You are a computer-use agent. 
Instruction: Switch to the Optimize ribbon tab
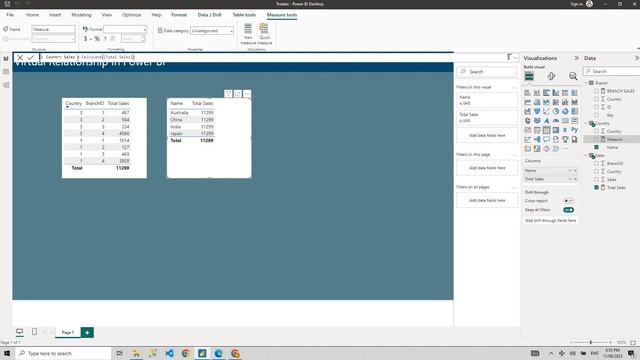tap(131, 15)
